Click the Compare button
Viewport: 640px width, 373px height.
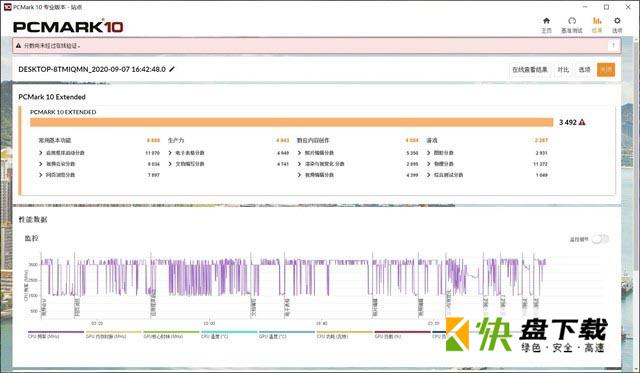pos(563,70)
